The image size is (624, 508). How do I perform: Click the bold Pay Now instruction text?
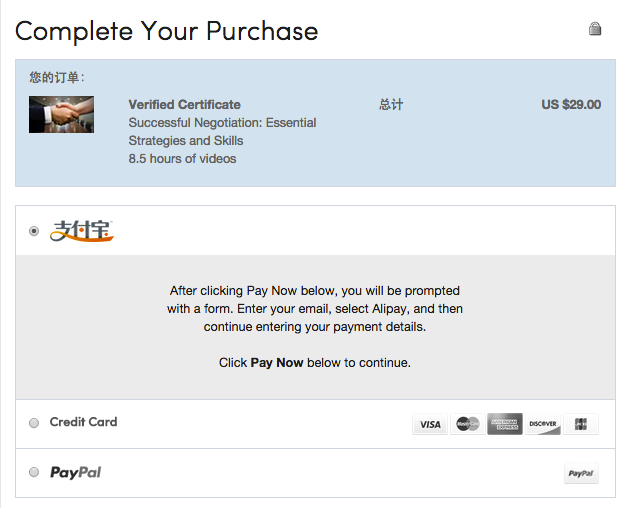(277, 363)
